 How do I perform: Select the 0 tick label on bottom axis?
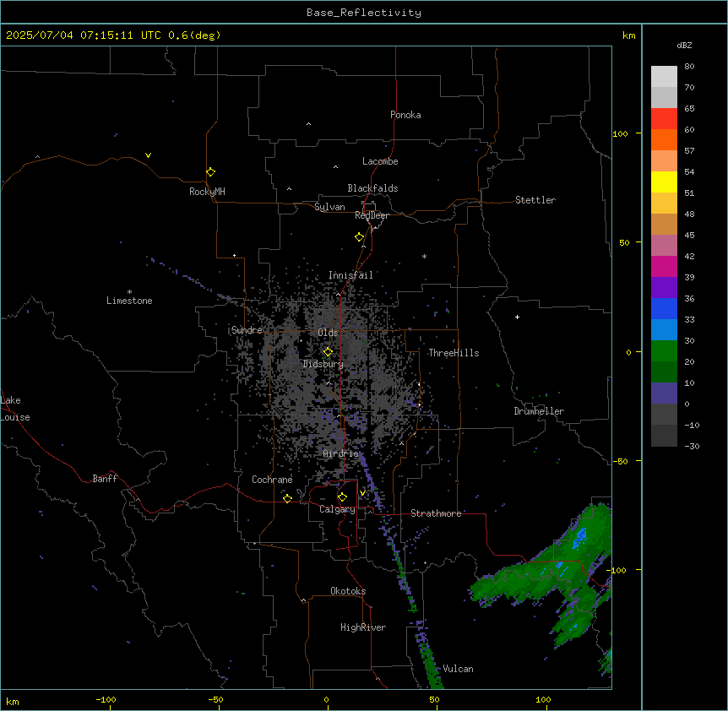326,699
